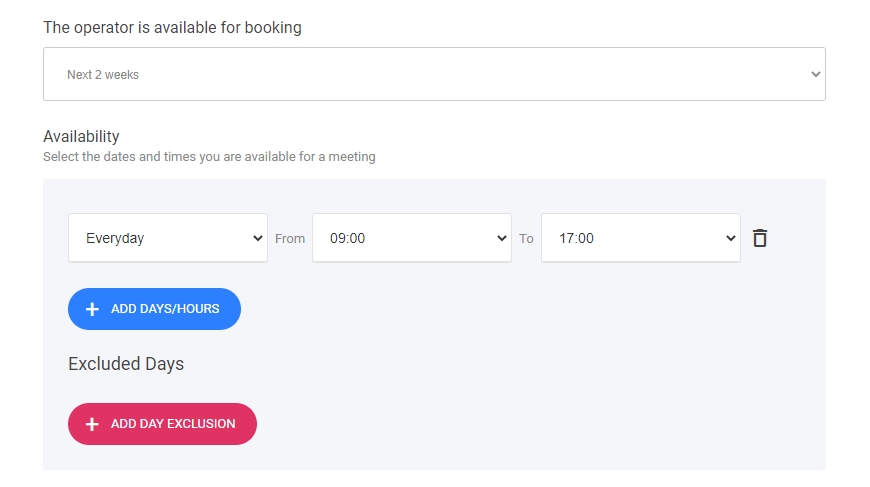Open the To time dropdown showing 17:00
This screenshot has height=487, width=870.
pos(640,238)
